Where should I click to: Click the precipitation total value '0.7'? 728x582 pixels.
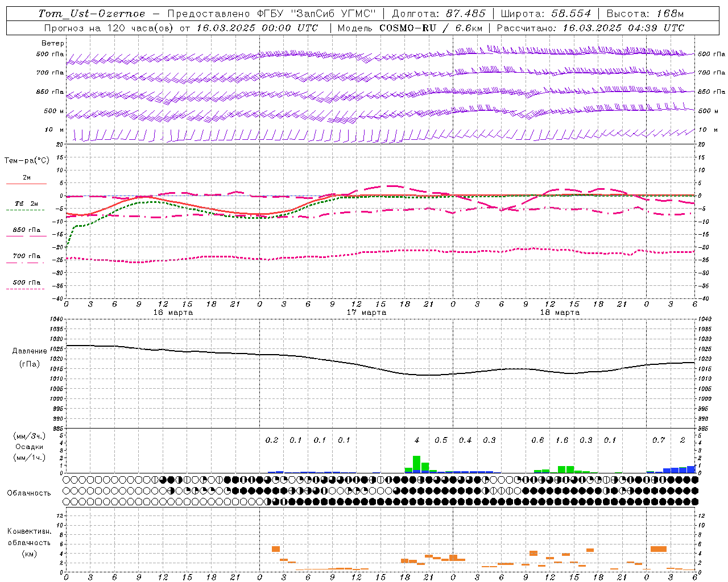click(659, 440)
